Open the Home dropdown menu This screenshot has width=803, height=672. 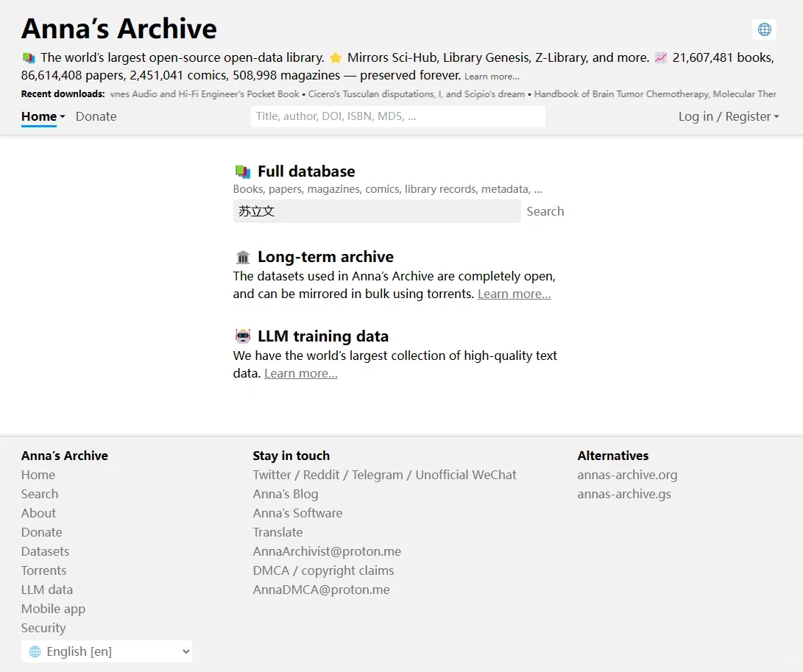pos(43,117)
